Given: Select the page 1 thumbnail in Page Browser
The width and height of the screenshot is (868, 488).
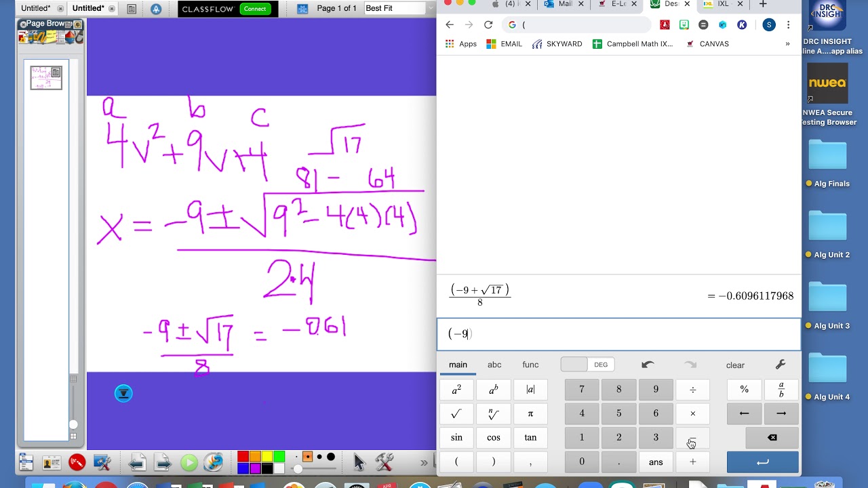Looking at the screenshot, I should [x=45, y=77].
